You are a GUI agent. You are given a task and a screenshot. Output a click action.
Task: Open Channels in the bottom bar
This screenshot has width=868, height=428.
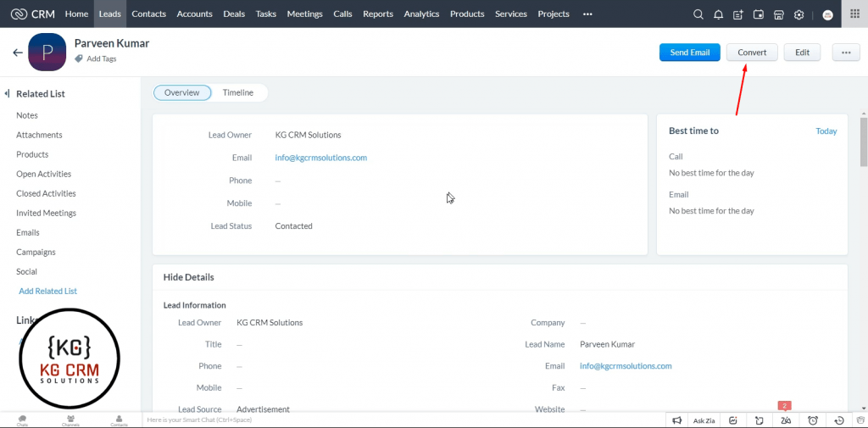pyautogui.click(x=70, y=420)
